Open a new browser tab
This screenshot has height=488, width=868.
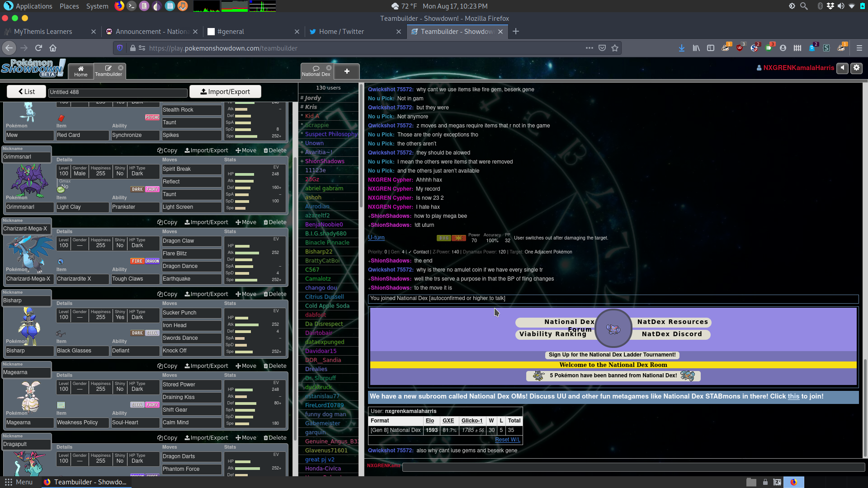516,31
